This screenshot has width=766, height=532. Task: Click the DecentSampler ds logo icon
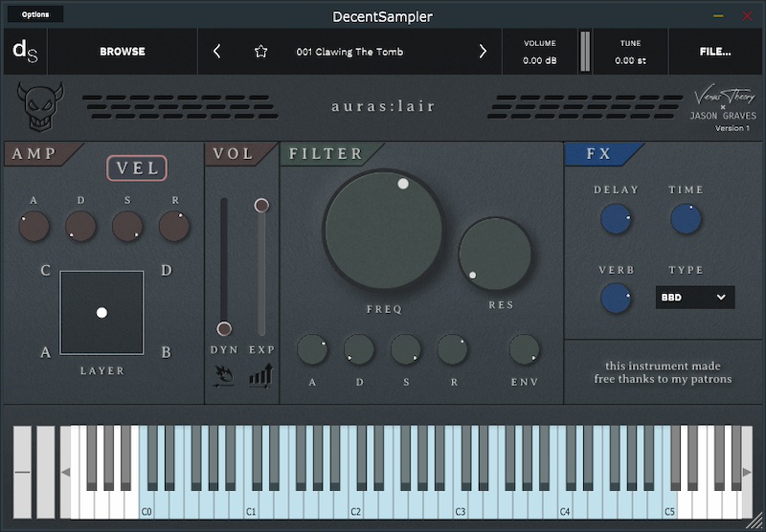click(24, 52)
